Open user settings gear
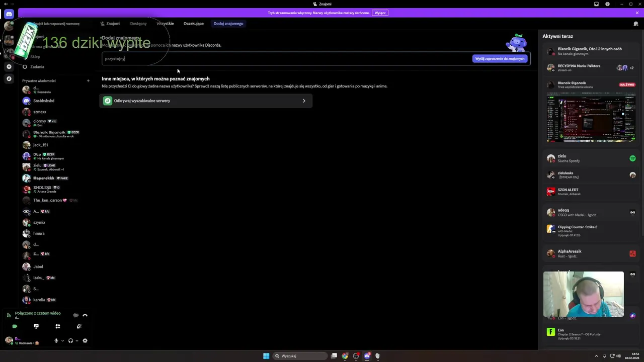Image resolution: width=644 pixels, height=362 pixels. pos(85,340)
